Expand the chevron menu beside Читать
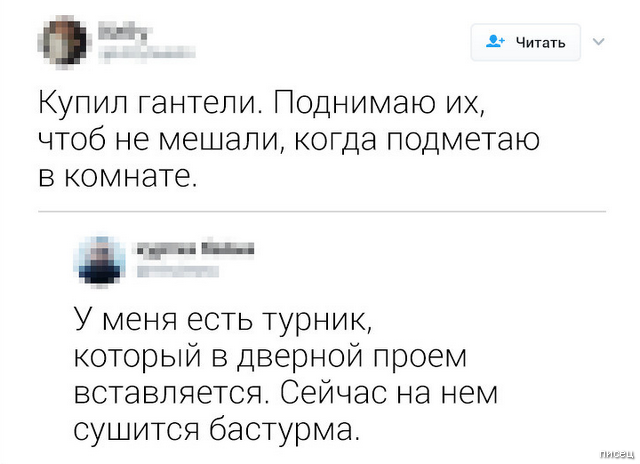The width and height of the screenshot is (640, 464). (599, 42)
